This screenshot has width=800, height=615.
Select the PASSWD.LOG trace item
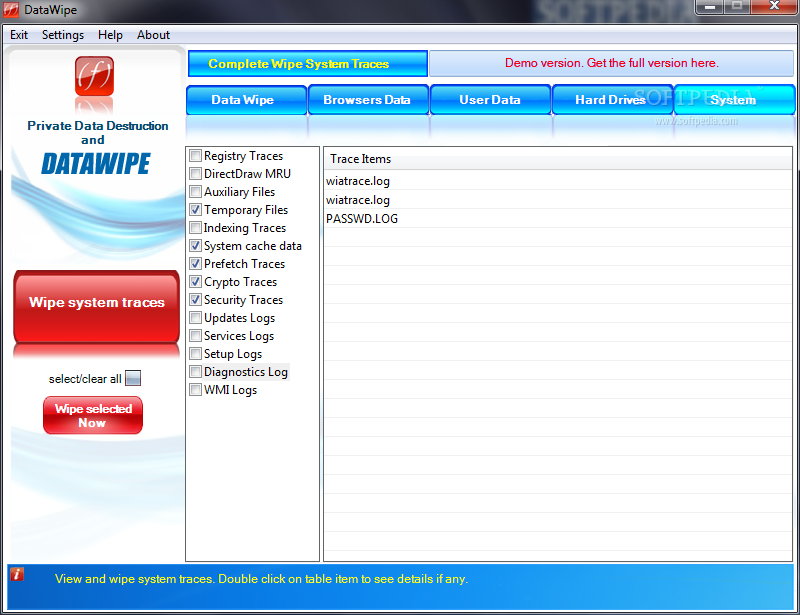[x=558, y=218]
